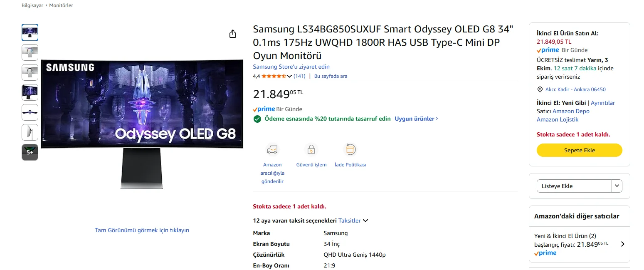Open the Listeye Ekle dropdown arrow
The image size is (644, 270).
(x=617, y=186)
